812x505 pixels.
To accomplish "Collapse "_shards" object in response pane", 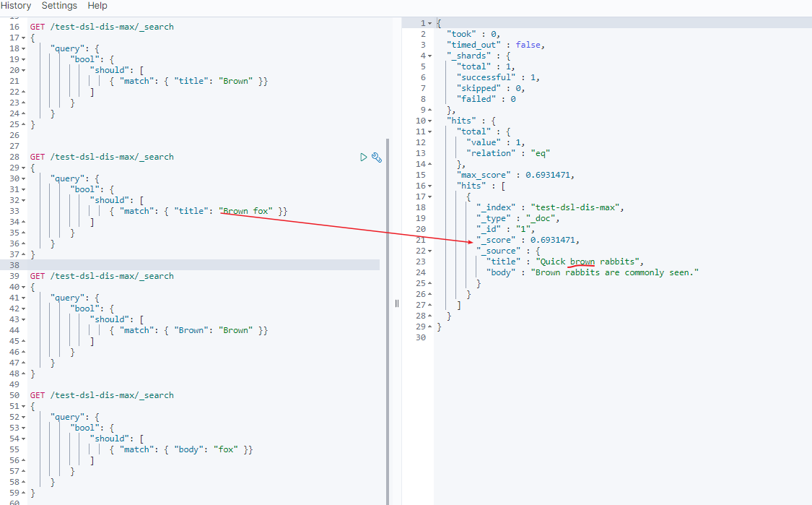I will (431, 56).
